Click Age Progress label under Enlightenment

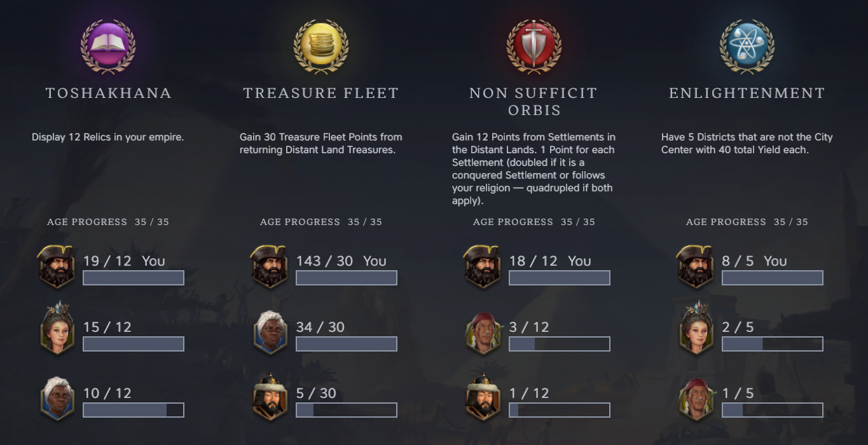point(726,222)
